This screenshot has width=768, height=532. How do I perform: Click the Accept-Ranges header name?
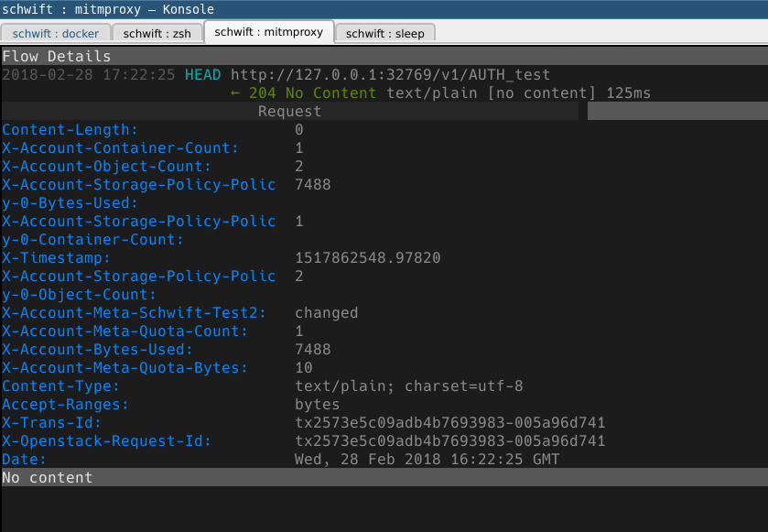65,404
